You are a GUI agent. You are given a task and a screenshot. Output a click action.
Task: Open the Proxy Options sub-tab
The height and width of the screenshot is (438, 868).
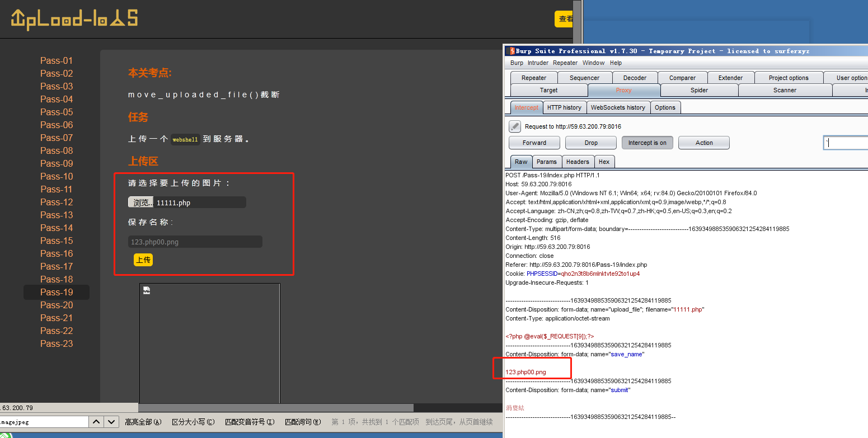(665, 107)
